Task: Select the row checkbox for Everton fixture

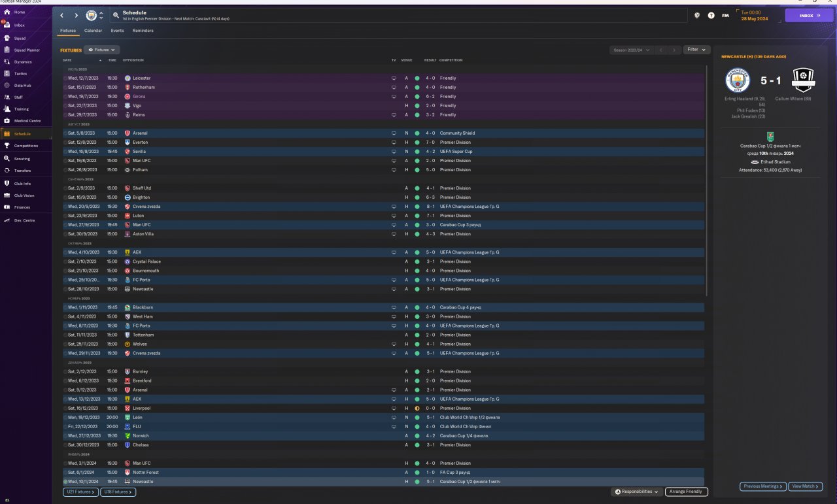Action: [x=65, y=143]
